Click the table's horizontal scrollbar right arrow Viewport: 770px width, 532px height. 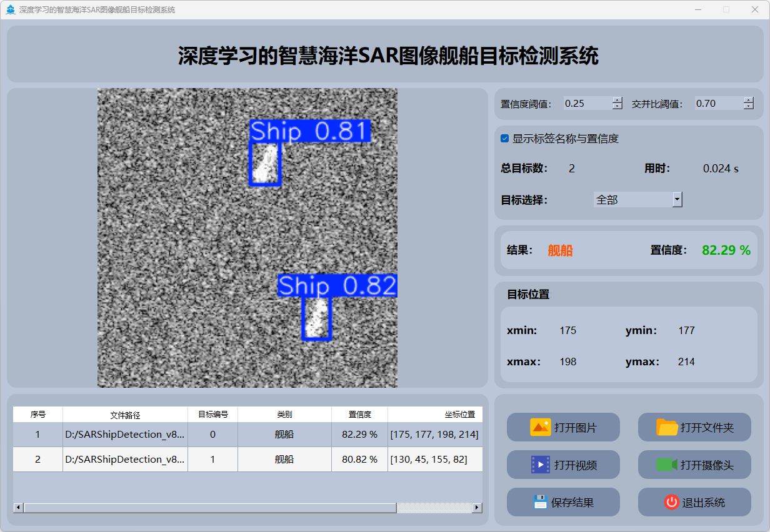tap(477, 508)
